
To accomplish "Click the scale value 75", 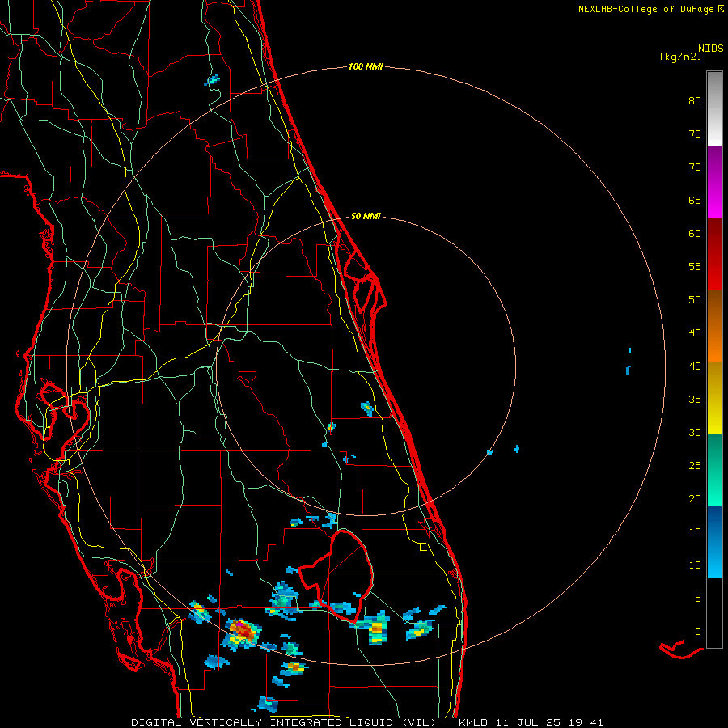I will point(695,134).
